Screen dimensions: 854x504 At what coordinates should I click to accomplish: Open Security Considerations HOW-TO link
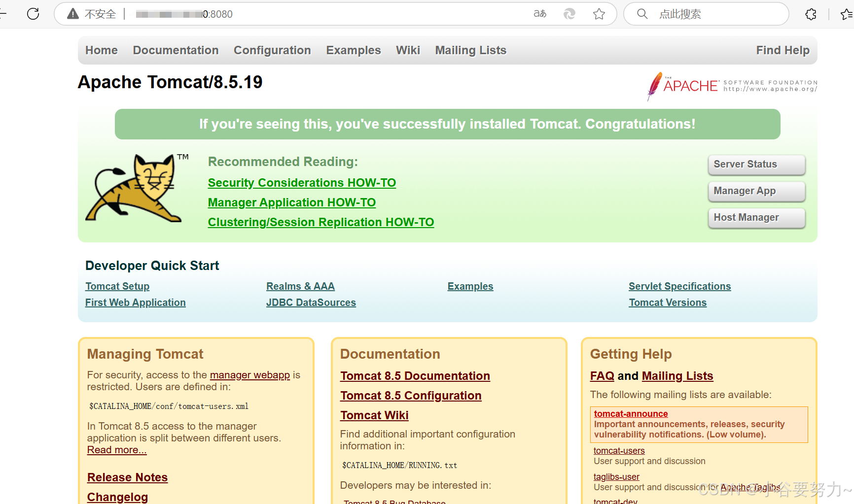(302, 183)
